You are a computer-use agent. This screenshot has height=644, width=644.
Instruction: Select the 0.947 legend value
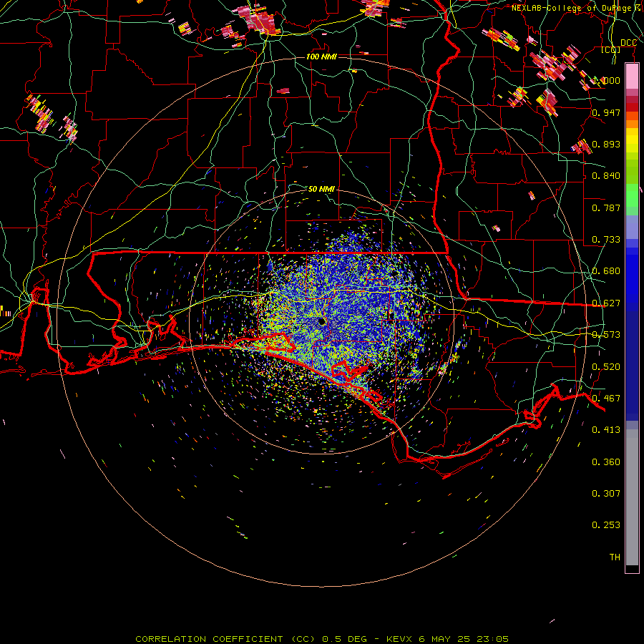(x=606, y=112)
